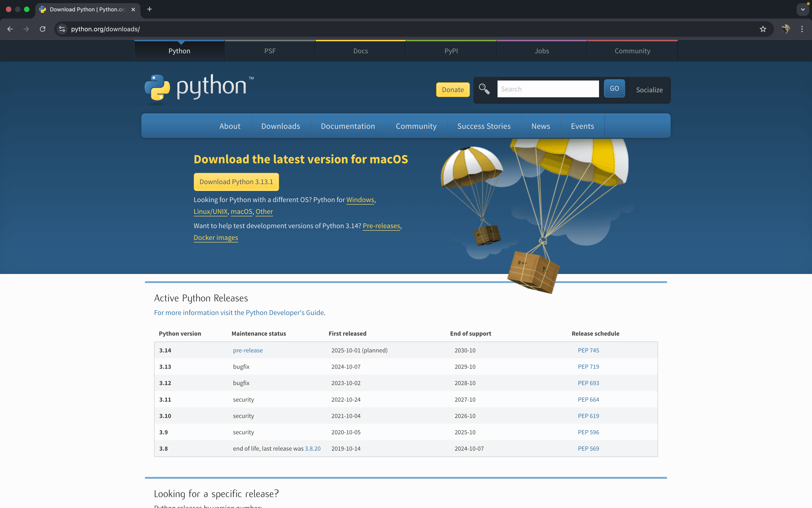Click the Python version column header

click(180, 333)
